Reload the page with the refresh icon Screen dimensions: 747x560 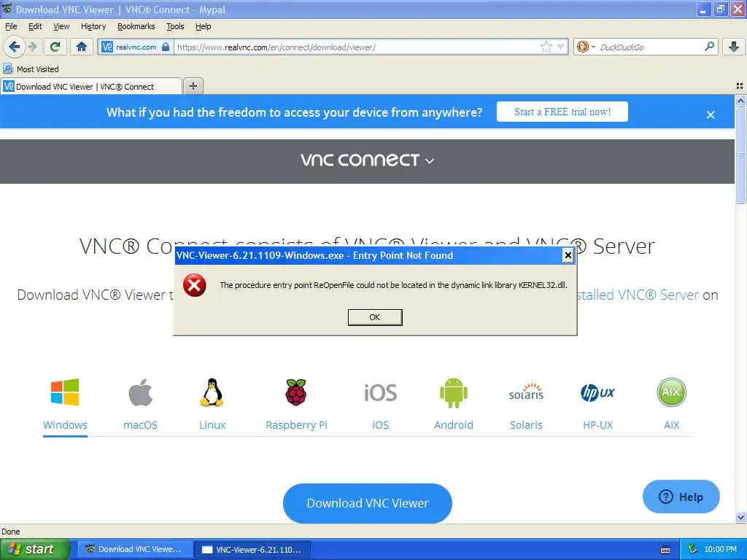click(x=55, y=47)
